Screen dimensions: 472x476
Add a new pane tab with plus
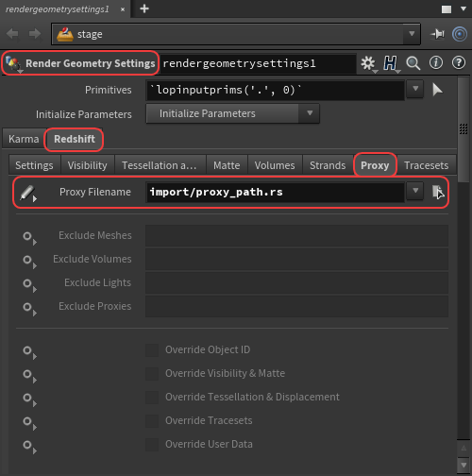[x=144, y=8]
